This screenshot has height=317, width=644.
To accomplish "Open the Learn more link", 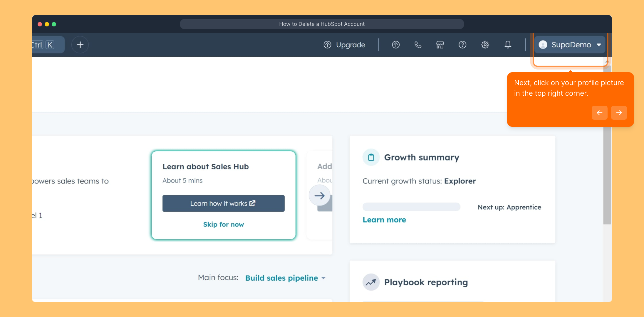I will (384, 220).
